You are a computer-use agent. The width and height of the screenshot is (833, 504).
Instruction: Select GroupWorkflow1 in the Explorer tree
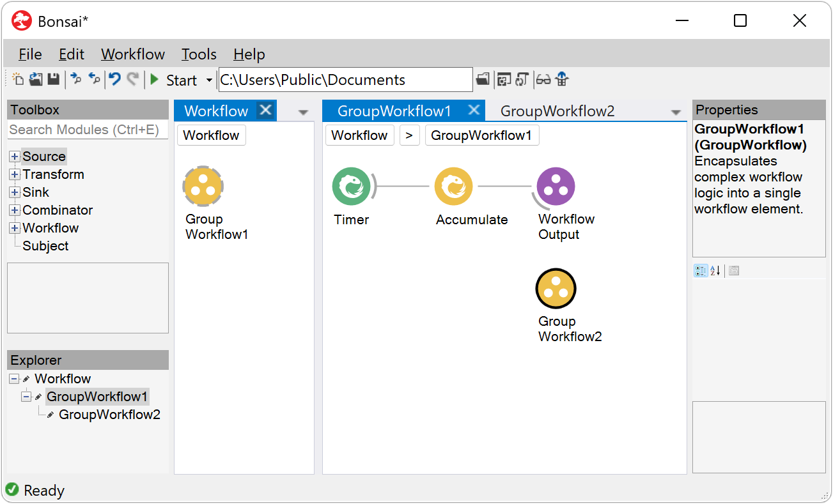tap(97, 397)
